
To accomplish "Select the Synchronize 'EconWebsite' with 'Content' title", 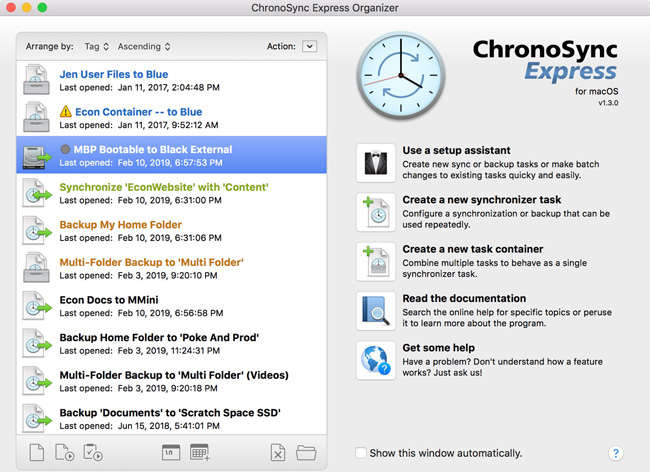I will [164, 187].
